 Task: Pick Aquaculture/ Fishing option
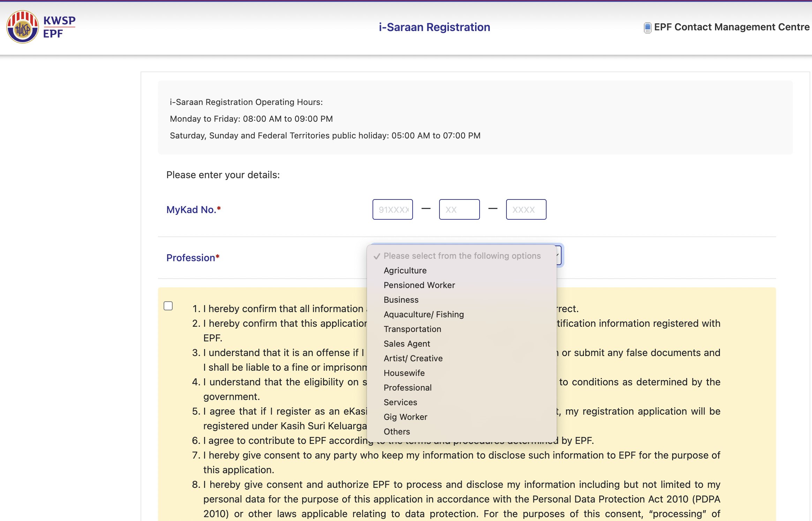pyautogui.click(x=423, y=315)
